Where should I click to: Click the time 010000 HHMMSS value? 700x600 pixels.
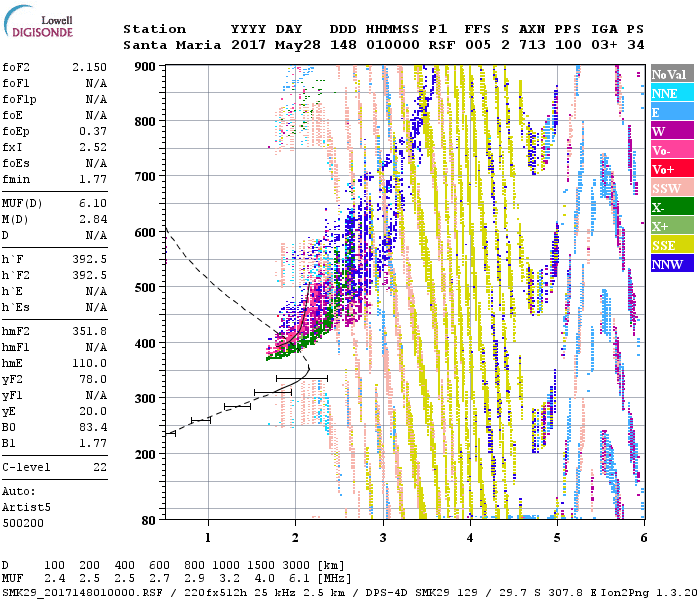click(x=393, y=45)
